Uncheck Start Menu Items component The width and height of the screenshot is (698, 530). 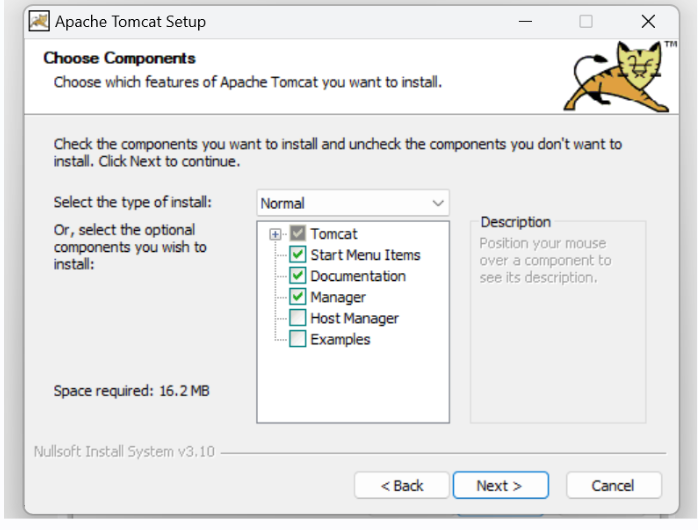point(297,255)
